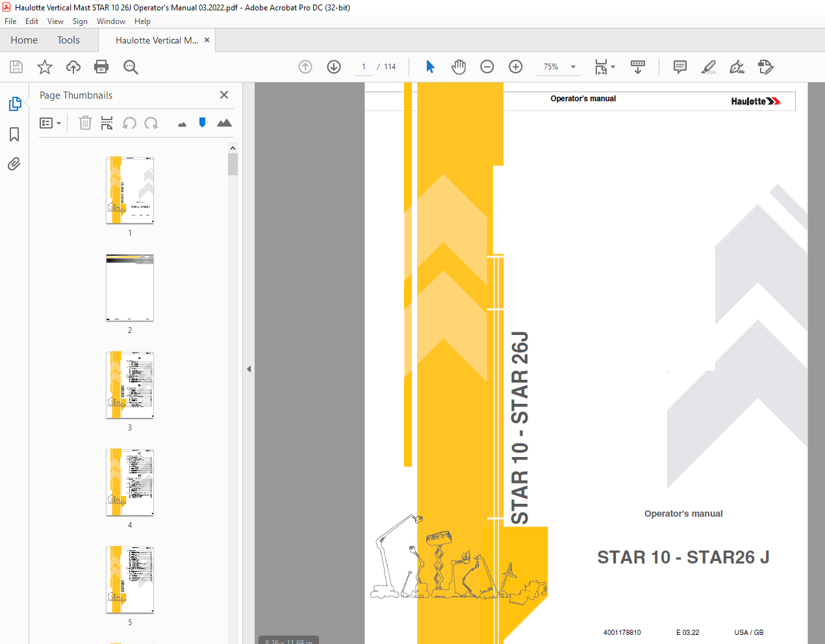Zoom in with plus button

click(516, 67)
